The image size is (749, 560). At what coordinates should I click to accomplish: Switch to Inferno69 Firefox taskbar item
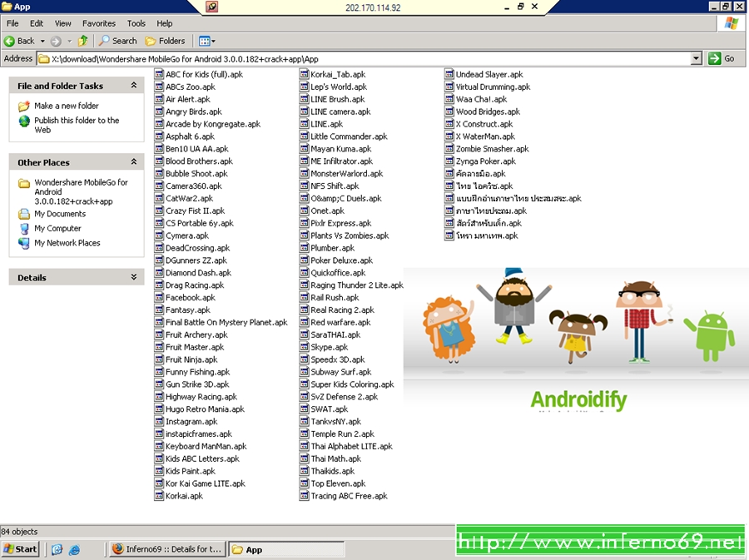click(167, 549)
